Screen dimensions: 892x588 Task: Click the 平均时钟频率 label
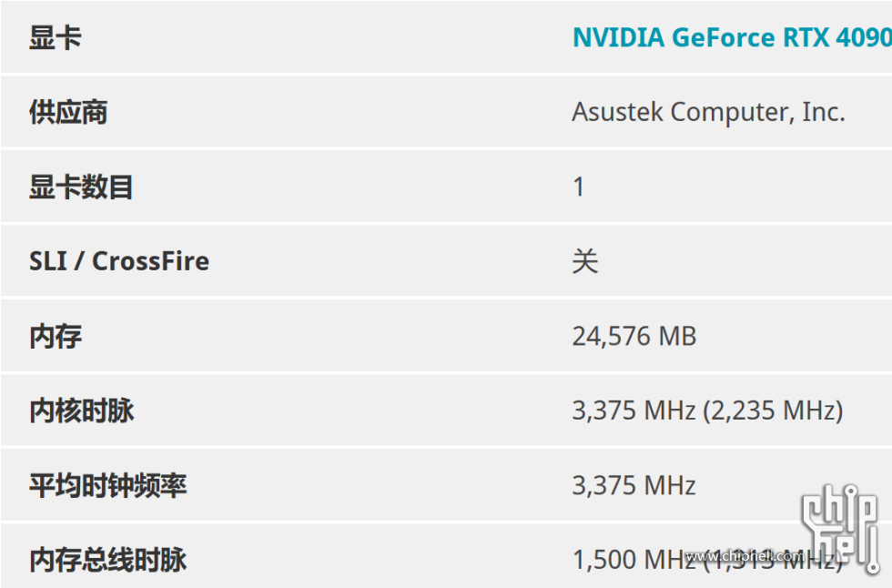108,486
